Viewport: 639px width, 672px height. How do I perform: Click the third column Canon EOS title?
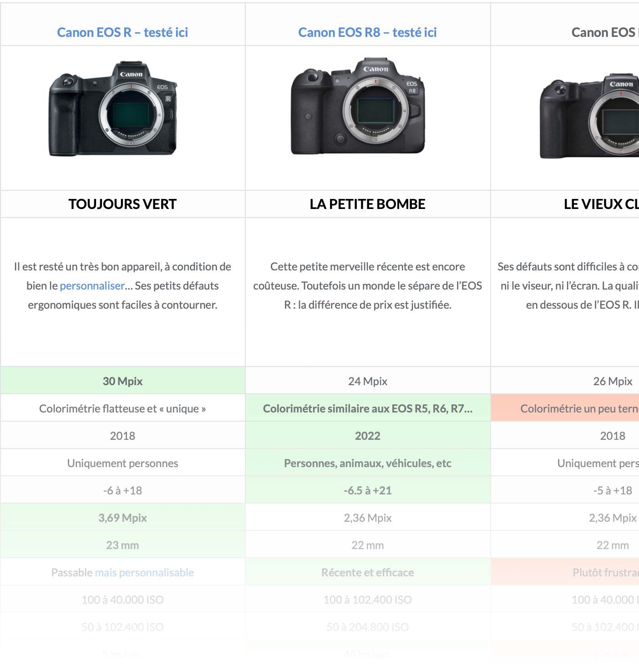pos(605,32)
